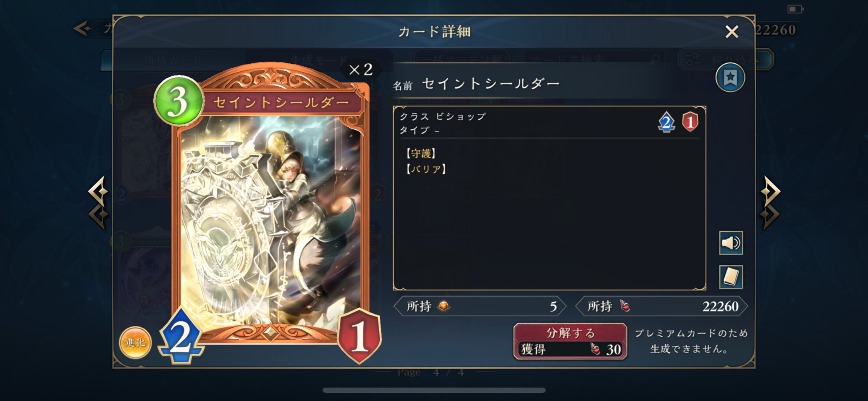Click the 分解する liquefy button
The height and width of the screenshot is (401, 868).
coord(570,342)
